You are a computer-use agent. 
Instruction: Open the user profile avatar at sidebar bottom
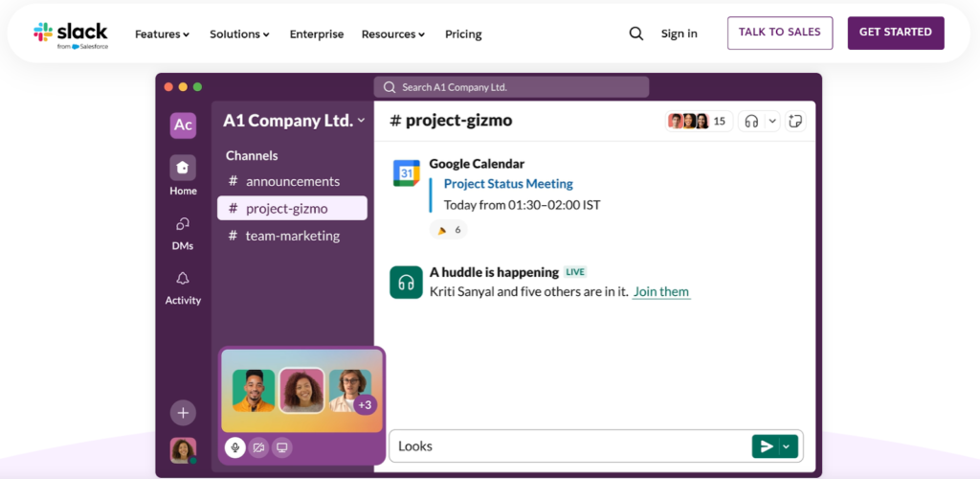click(183, 450)
